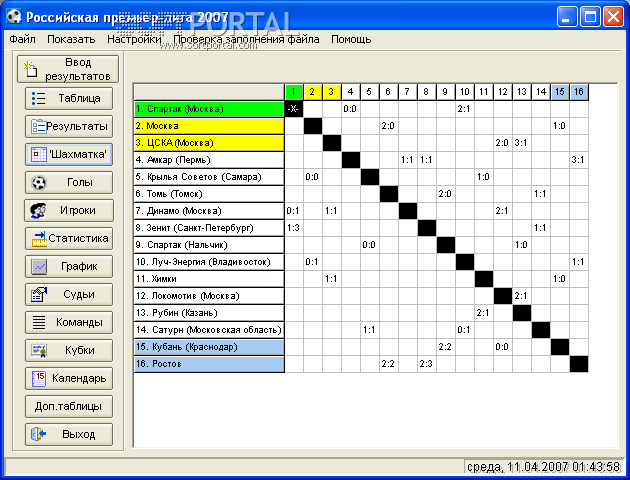Select row 12. Локомотив (Москва)
630x480 pixels.
click(209, 296)
